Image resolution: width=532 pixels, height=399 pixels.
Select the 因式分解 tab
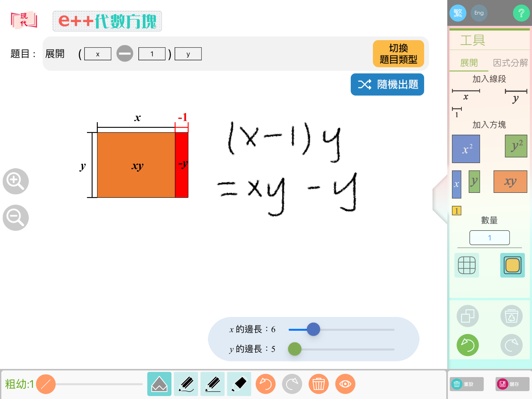510,63
